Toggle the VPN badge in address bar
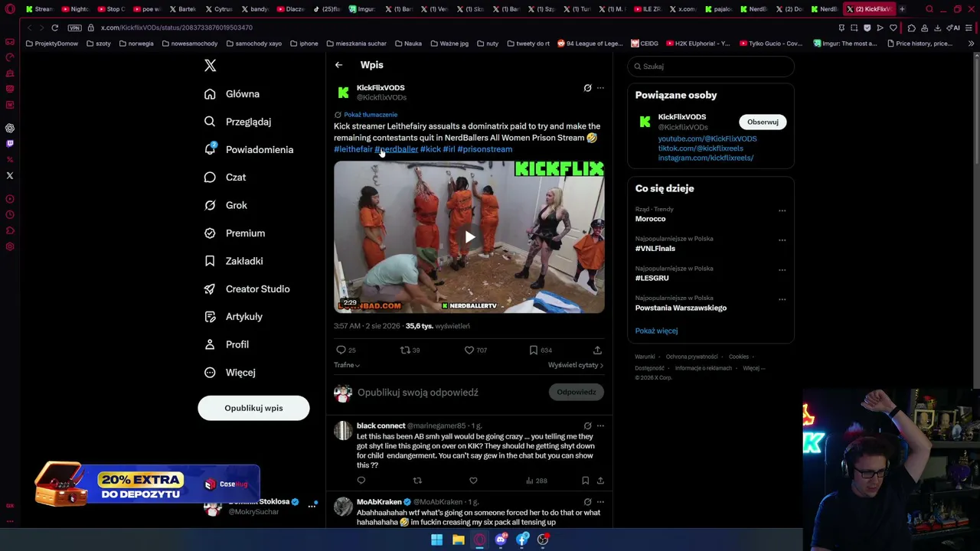Viewport: 980px width, 551px height. pos(74,28)
